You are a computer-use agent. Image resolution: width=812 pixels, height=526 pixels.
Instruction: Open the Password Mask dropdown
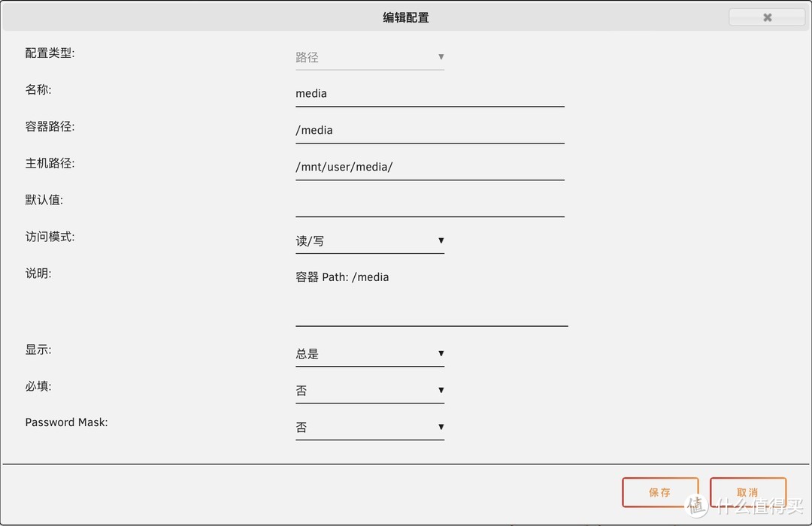coord(361,426)
